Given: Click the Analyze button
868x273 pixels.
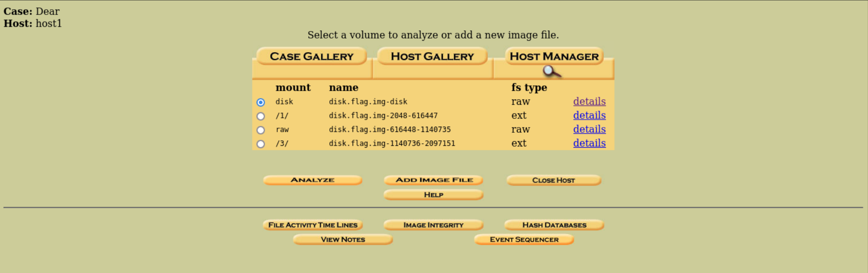Looking at the screenshot, I should [x=313, y=180].
